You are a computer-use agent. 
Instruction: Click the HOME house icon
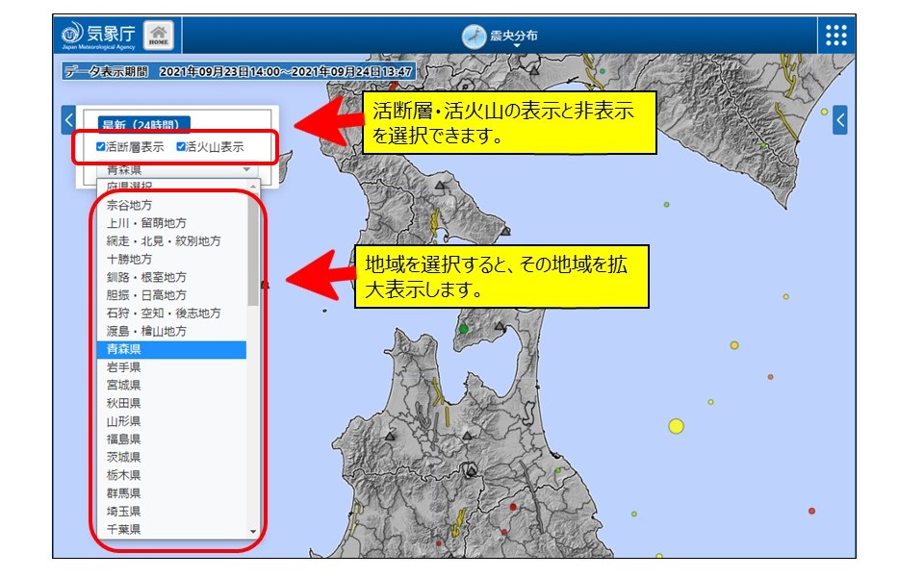159,34
